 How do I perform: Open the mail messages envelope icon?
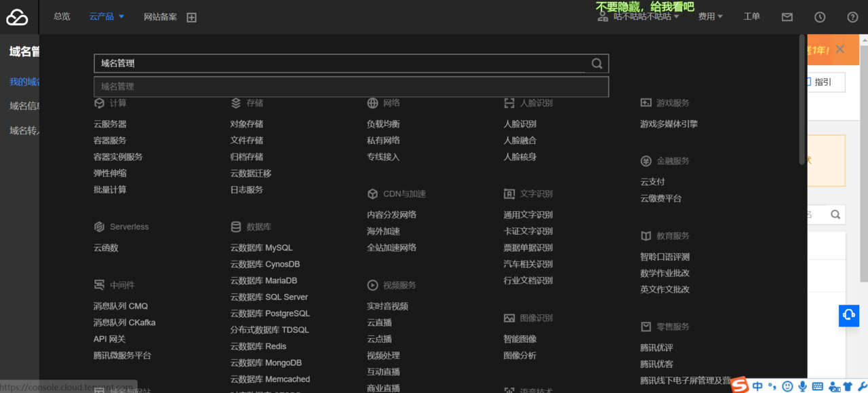(x=787, y=17)
